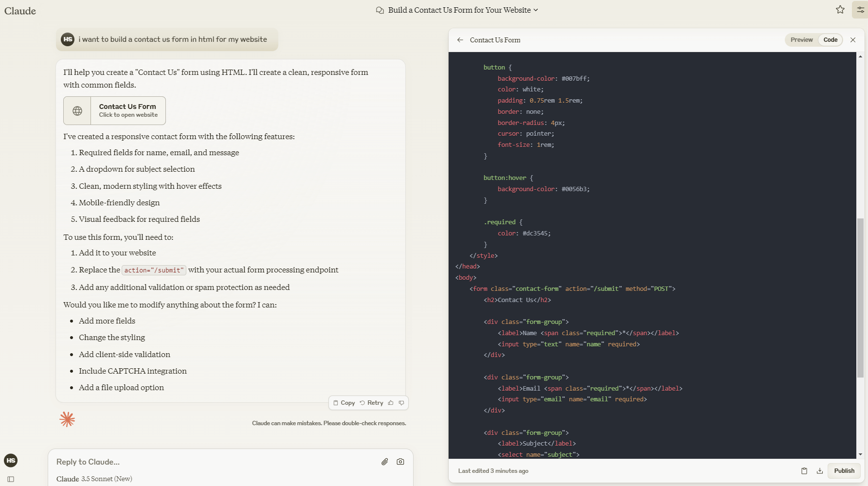The height and width of the screenshot is (486, 868).
Task: Click 'Add more fields' bullet
Action: coord(107,321)
